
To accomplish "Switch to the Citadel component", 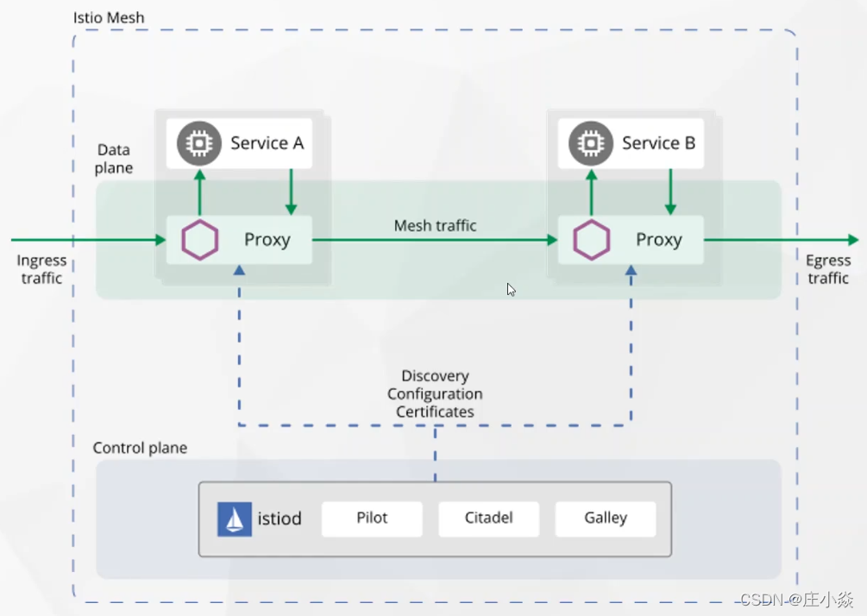I will pos(488,518).
